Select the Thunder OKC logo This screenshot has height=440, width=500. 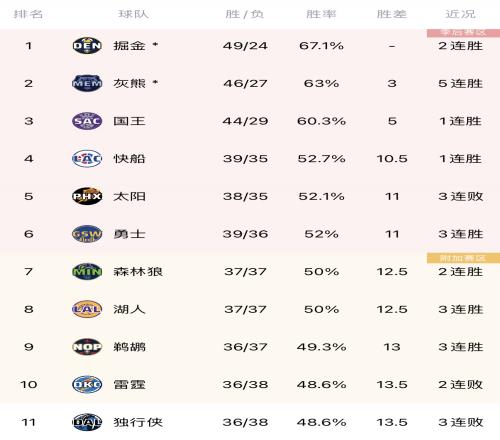(87, 385)
